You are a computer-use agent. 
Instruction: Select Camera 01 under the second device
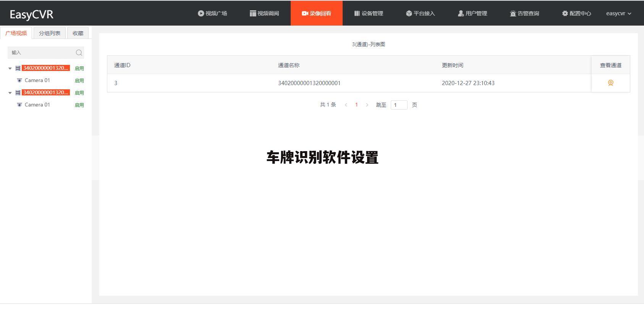pyautogui.click(x=37, y=105)
